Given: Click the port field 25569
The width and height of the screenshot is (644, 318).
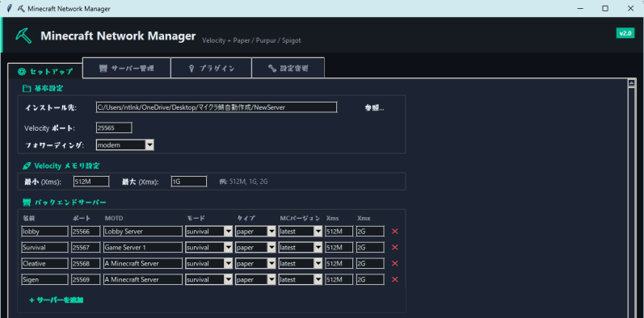Looking at the screenshot, I should pos(86,279).
